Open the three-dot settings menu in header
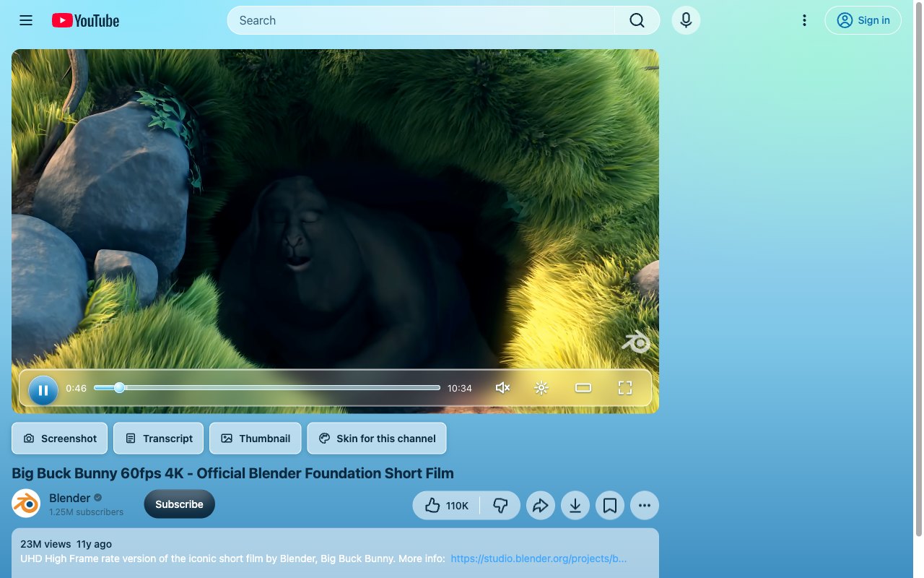 [804, 20]
